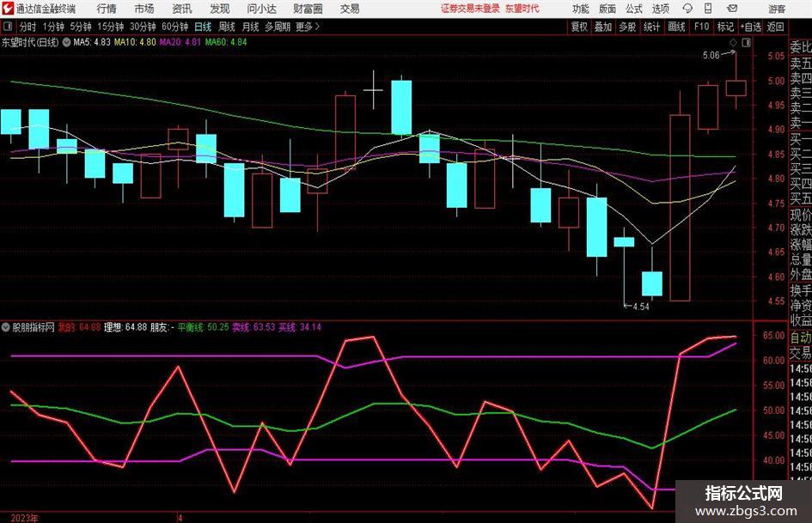Click 证券交易未登录 login notice
This screenshot has height=523, width=812.
pyautogui.click(x=470, y=9)
